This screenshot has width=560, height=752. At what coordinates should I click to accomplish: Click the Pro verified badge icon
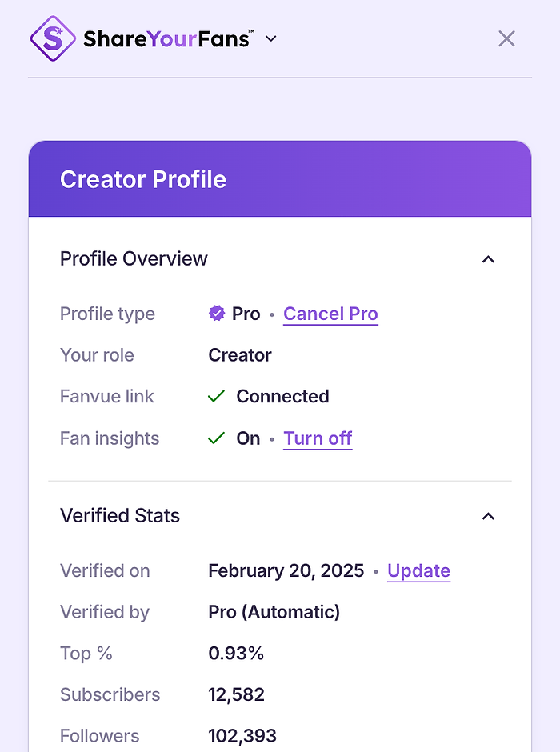pos(217,314)
